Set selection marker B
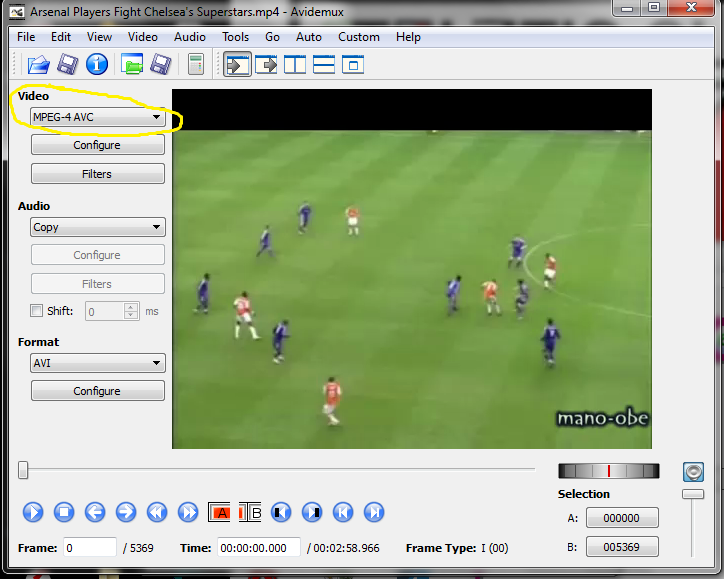This screenshot has height=579, width=724. [250, 512]
